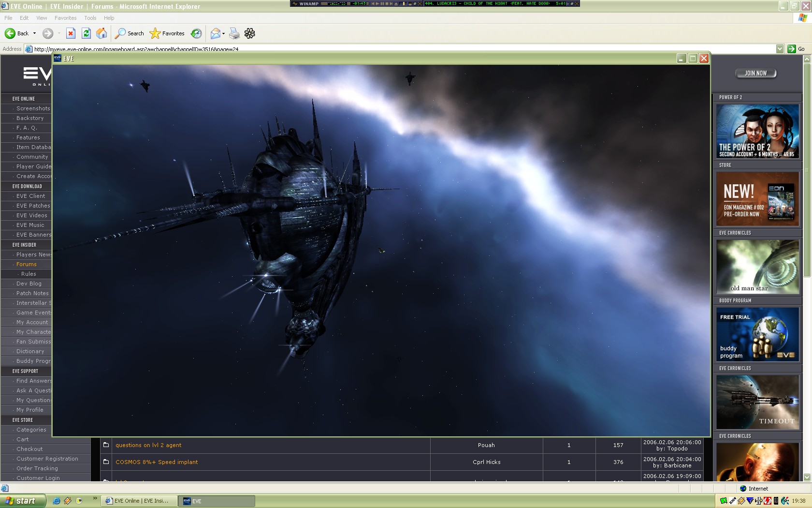812x508 pixels.
Task: Open the EVE Client download link
Action: pos(30,196)
